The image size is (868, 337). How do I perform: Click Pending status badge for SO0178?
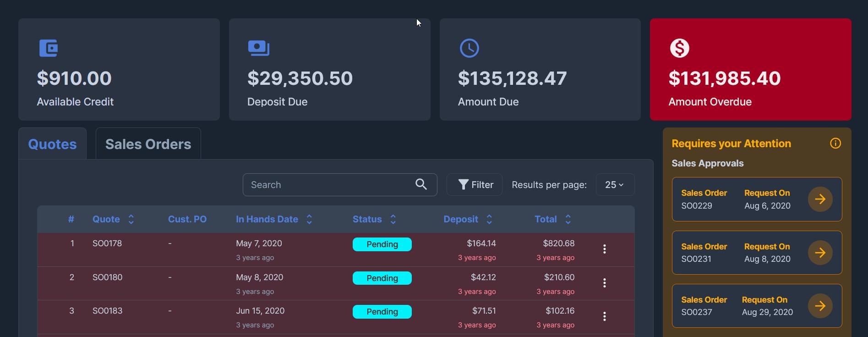point(382,244)
